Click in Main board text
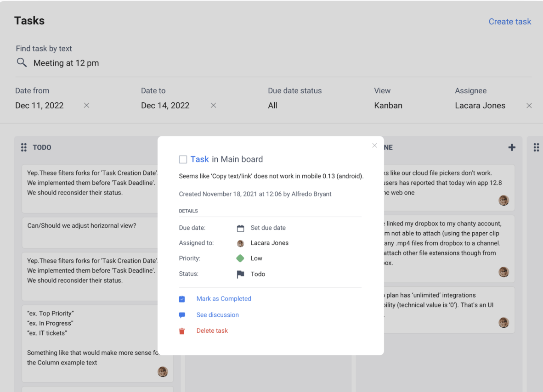The image size is (543, 392). (x=237, y=159)
